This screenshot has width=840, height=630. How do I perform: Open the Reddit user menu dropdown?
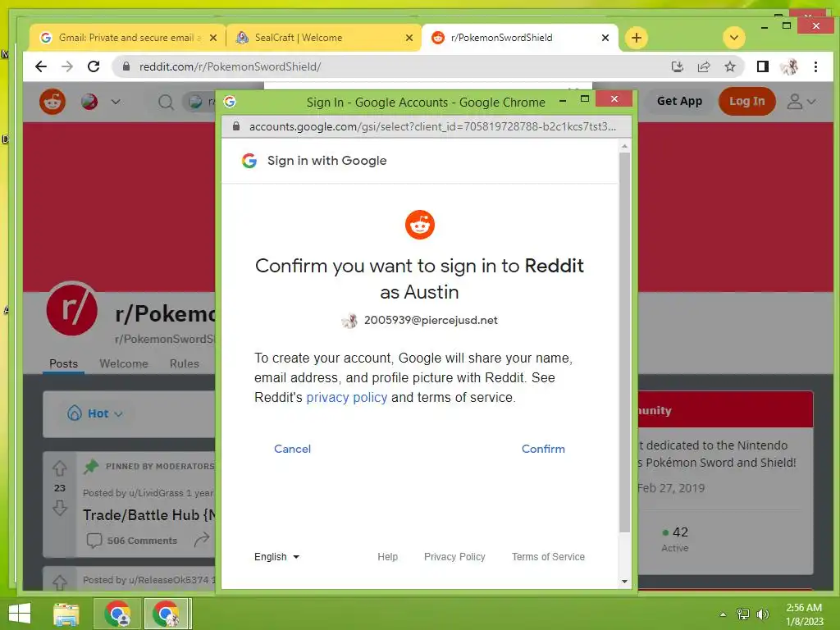pos(801,101)
